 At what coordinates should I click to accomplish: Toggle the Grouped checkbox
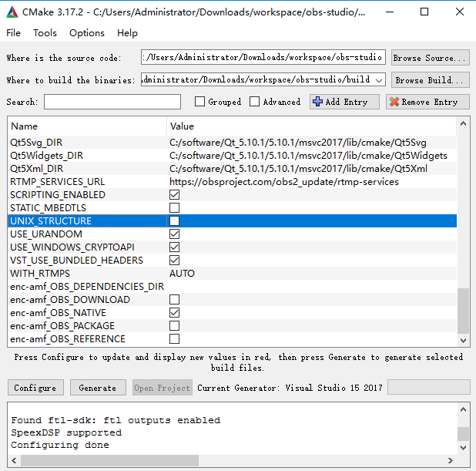(x=199, y=102)
